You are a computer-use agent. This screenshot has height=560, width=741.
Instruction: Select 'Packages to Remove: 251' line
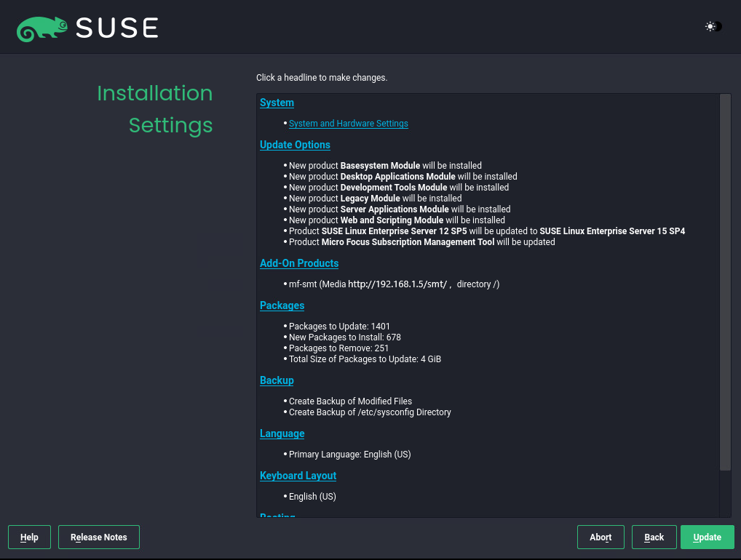click(339, 348)
